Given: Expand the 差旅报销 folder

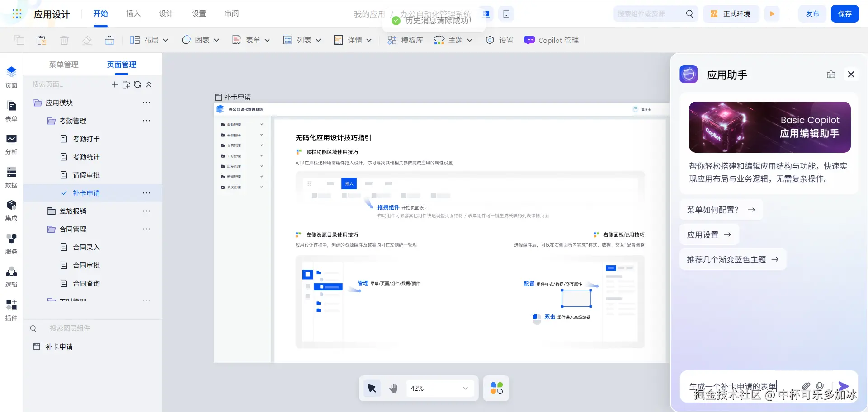Looking at the screenshot, I should (x=51, y=211).
